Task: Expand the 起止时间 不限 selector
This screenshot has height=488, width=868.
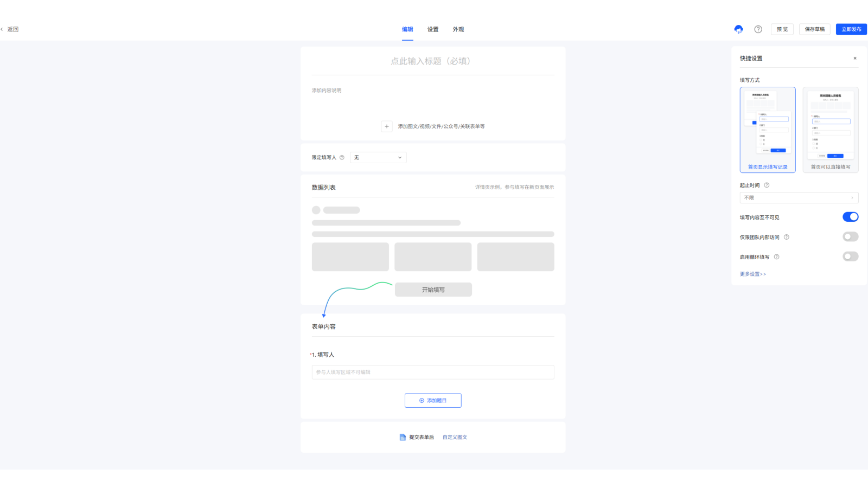Action: pos(799,198)
